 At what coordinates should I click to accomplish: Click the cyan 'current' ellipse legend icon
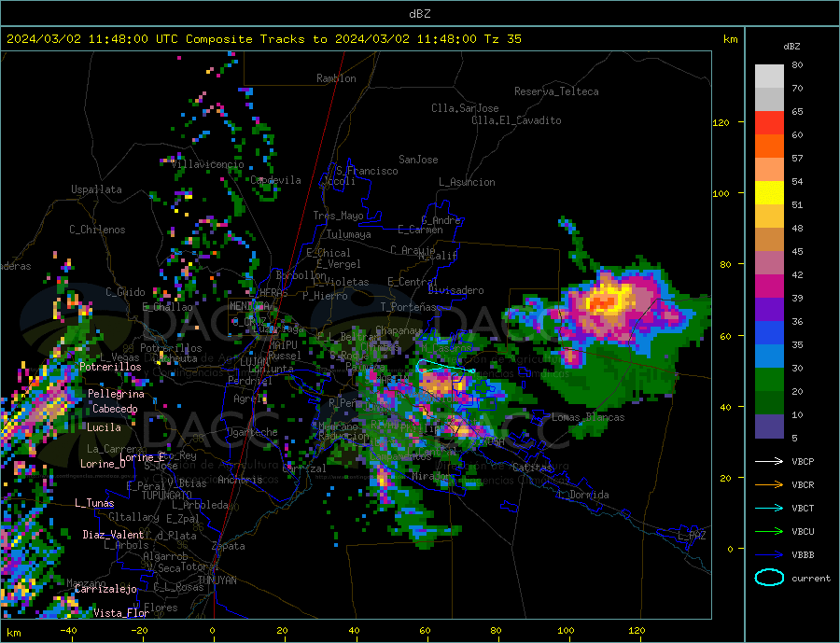coord(769,578)
